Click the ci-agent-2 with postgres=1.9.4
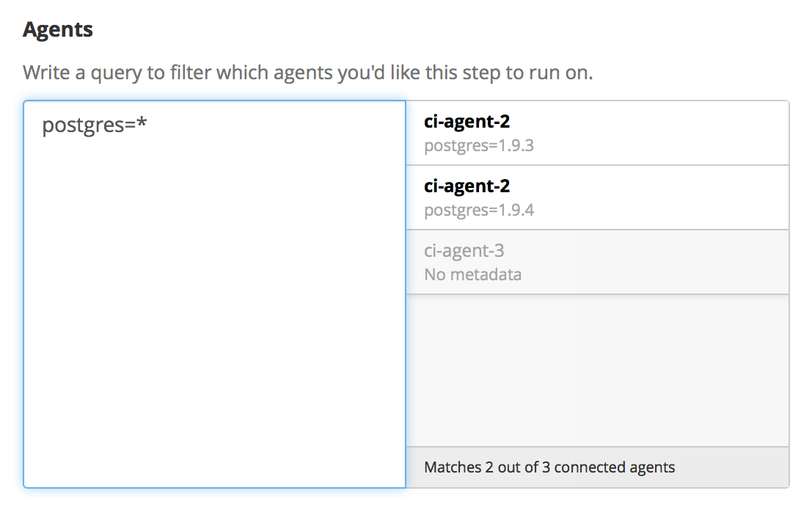 pyautogui.click(x=598, y=198)
